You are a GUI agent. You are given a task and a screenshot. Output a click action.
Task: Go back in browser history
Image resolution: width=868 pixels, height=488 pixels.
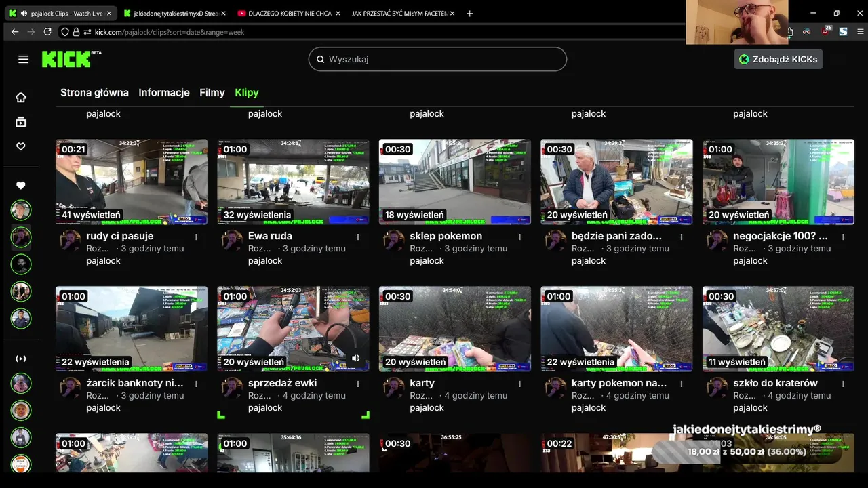click(x=15, y=32)
